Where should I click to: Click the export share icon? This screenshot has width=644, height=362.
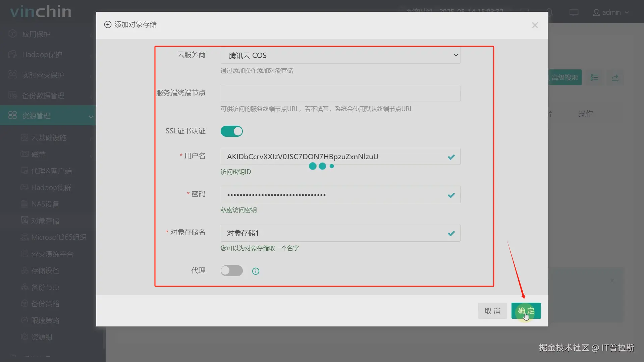tap(615, 77)
